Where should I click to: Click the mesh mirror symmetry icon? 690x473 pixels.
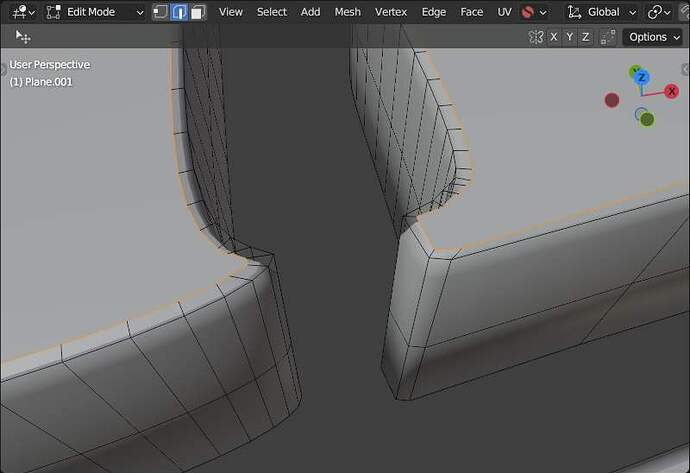coord(536,37)
